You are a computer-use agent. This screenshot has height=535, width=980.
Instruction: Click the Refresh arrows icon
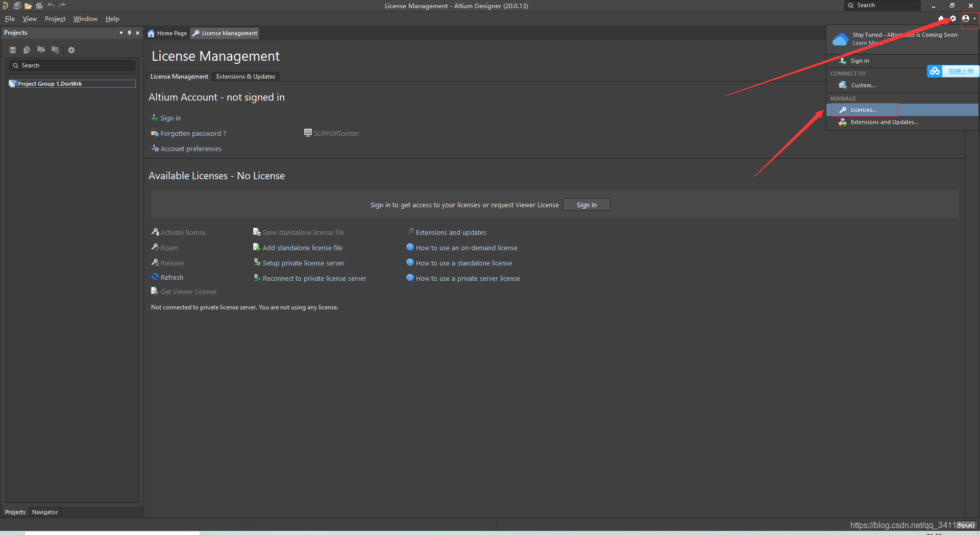[x=155, y=277]
